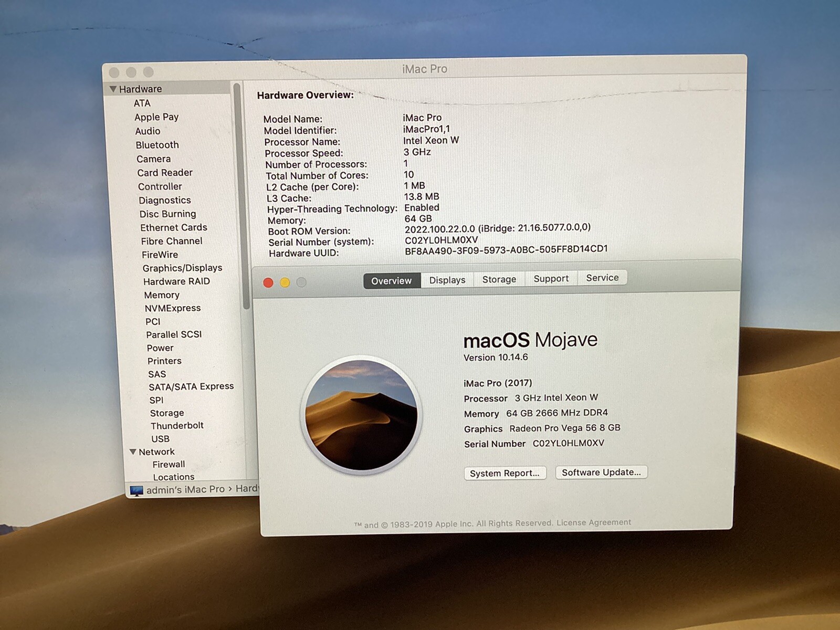Select SPI in the Hardware list
The height and width of the screenshot is (630, 840).
tap(156, 400)
